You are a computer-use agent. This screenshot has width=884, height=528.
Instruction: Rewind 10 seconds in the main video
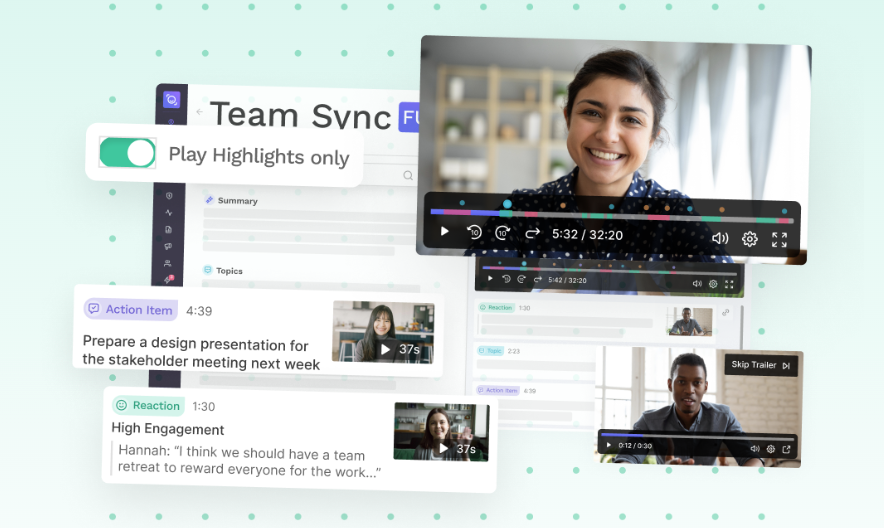[474, 232]
